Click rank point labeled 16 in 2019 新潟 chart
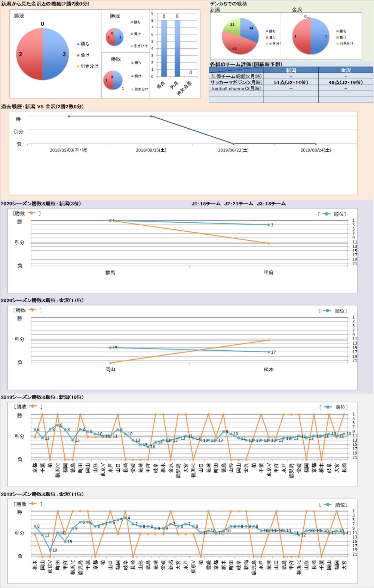 pos(148,447)
